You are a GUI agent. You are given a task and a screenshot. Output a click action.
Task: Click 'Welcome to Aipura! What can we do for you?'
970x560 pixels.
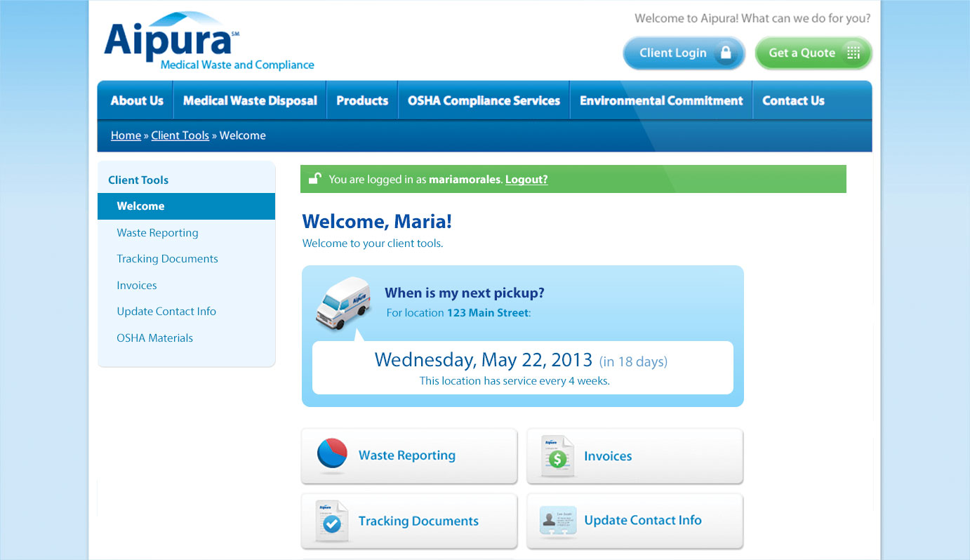(752, 19)
